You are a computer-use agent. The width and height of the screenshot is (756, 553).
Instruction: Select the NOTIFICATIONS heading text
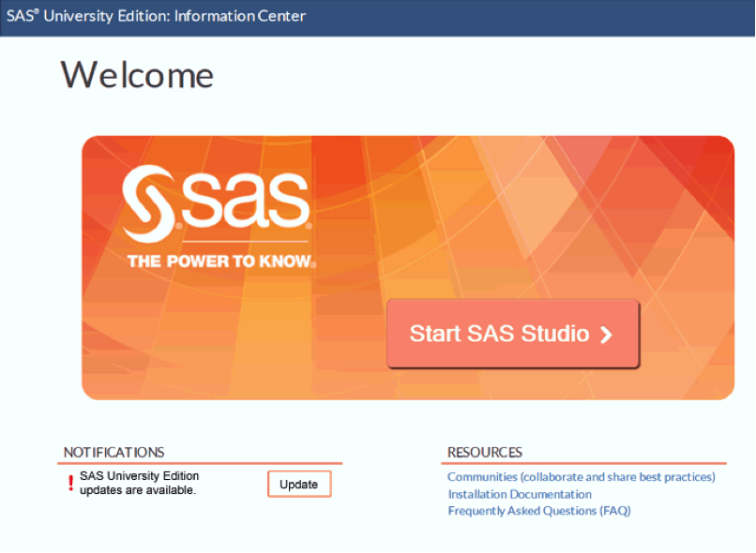(113, 453)
